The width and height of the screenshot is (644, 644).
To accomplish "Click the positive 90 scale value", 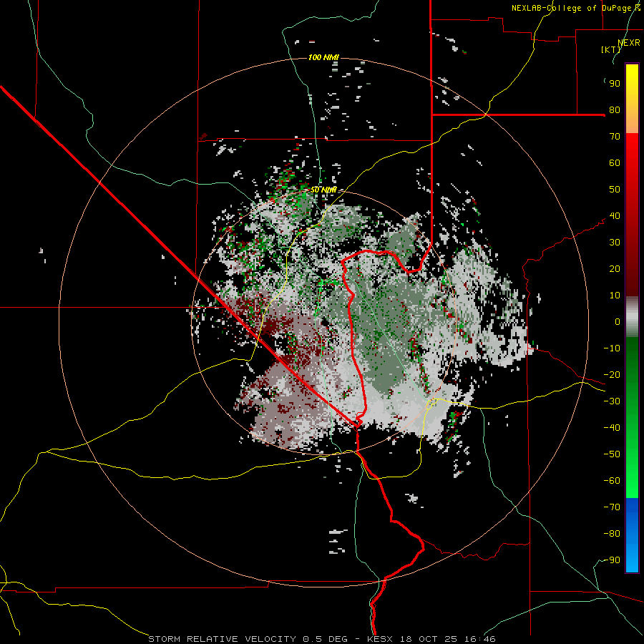I will 615,84.
